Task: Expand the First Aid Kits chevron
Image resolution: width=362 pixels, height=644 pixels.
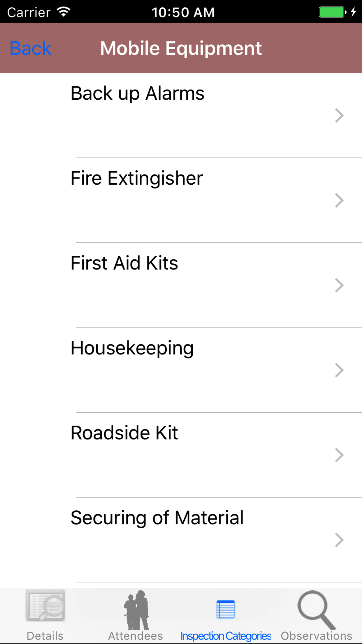Action: (x=339, y=285)
